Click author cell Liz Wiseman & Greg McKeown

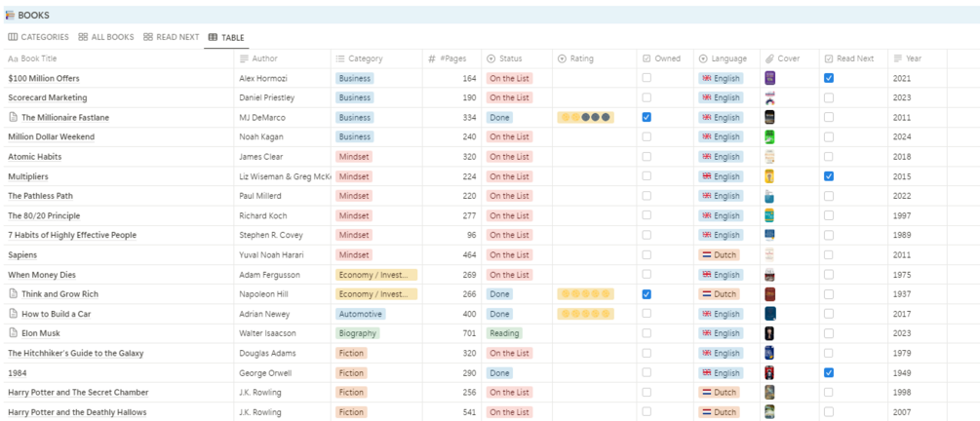(x=285, y=176)
